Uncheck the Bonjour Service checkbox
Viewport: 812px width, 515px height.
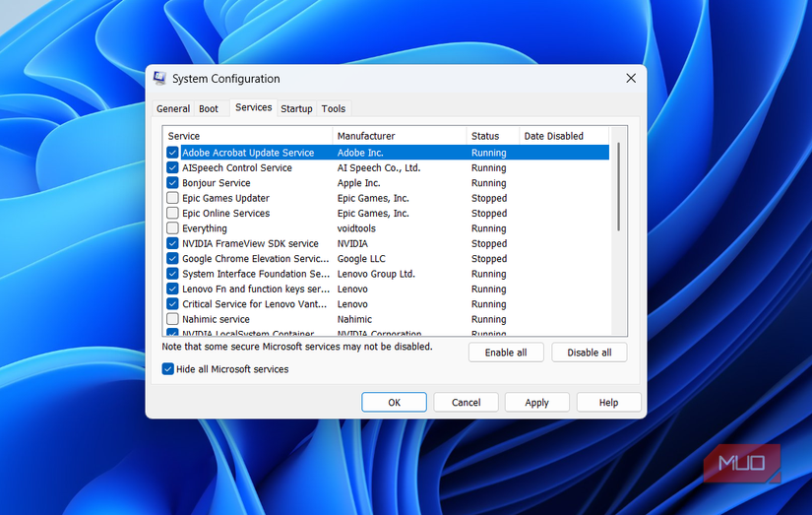tap(172, 182)
